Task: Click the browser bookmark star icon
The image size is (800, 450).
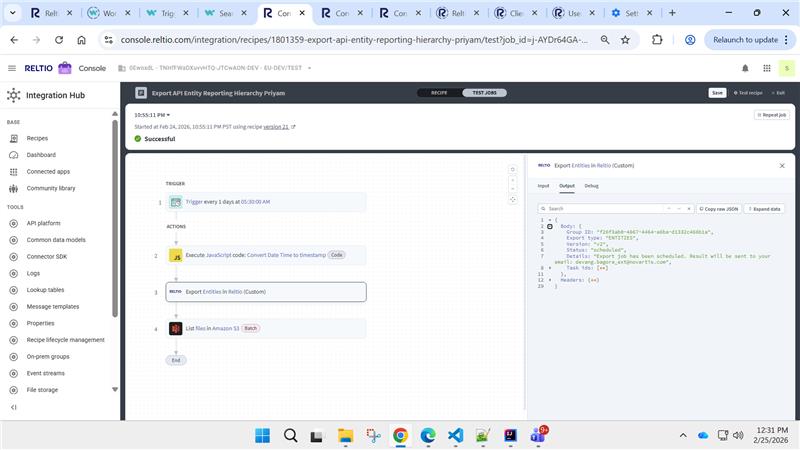Action: [626, 40]
